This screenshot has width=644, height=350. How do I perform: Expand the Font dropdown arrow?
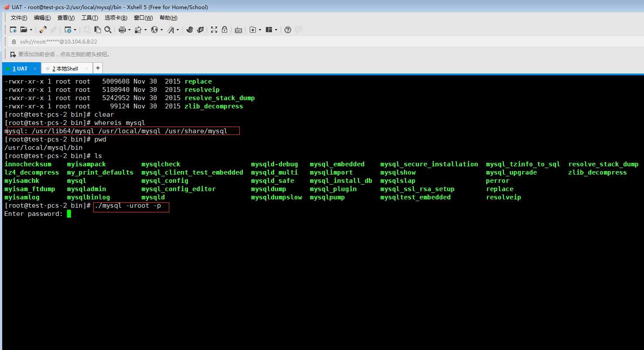click(x=178, y=30)
